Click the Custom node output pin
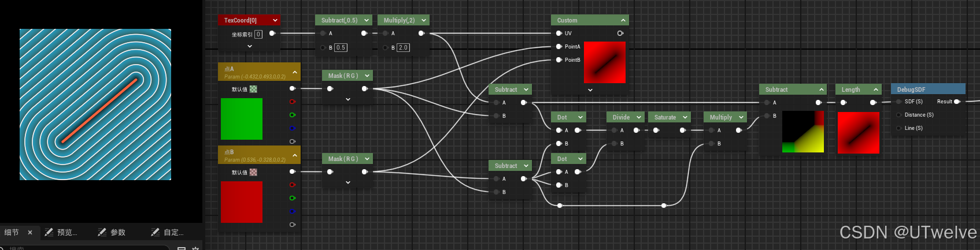Image resolution: width=980 pixels, height=250 pixels. (x=620, y=33)
